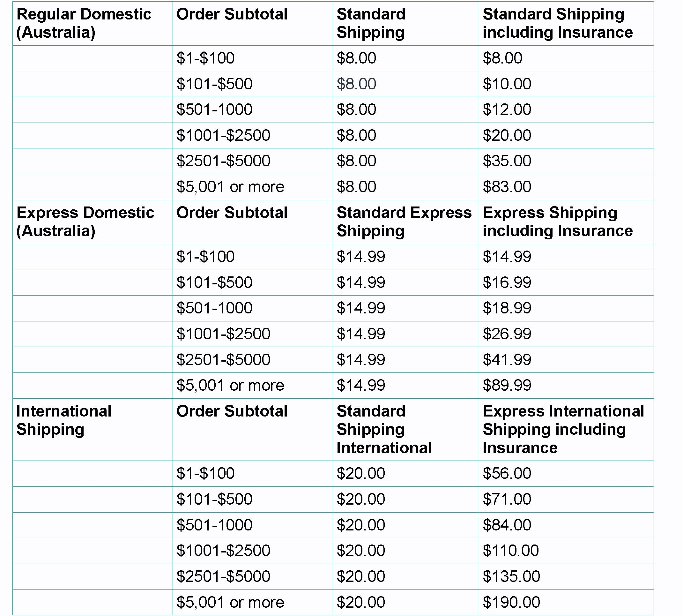The width and height of the screenshot is (683, 616).
Task: Select the Express Domestic (Australia) heading cell
Action: click(85, 222)
